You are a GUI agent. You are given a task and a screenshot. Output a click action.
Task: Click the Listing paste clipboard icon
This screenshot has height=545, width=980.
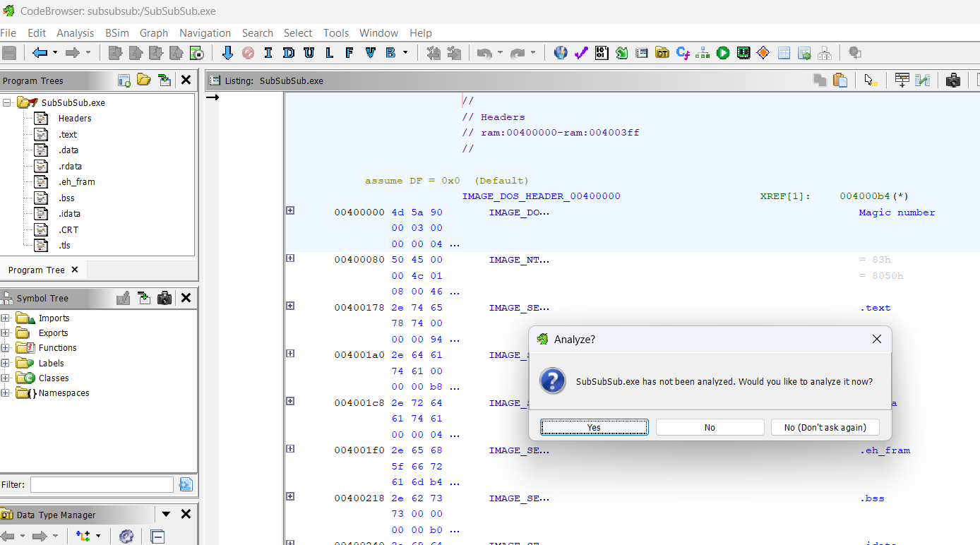point(840,80)
